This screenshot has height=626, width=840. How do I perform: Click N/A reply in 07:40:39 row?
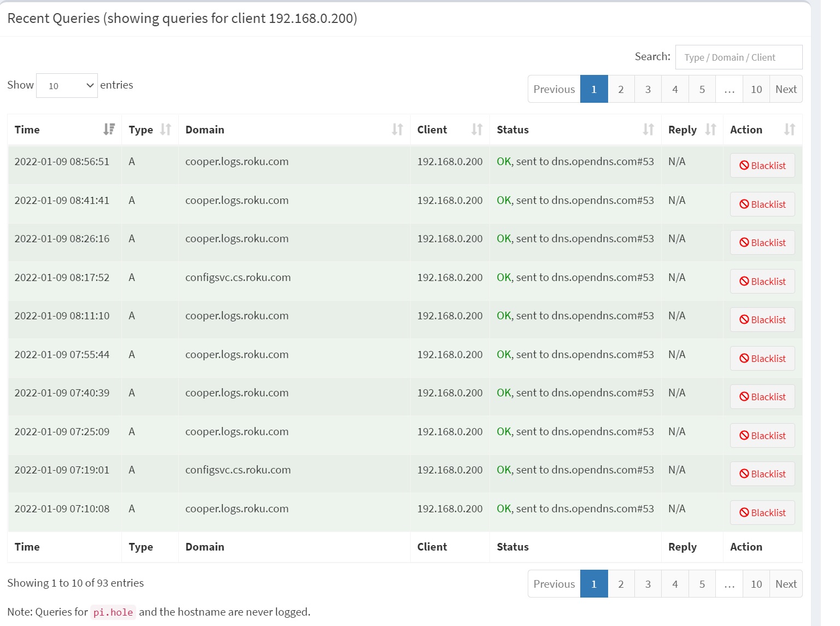676,393
